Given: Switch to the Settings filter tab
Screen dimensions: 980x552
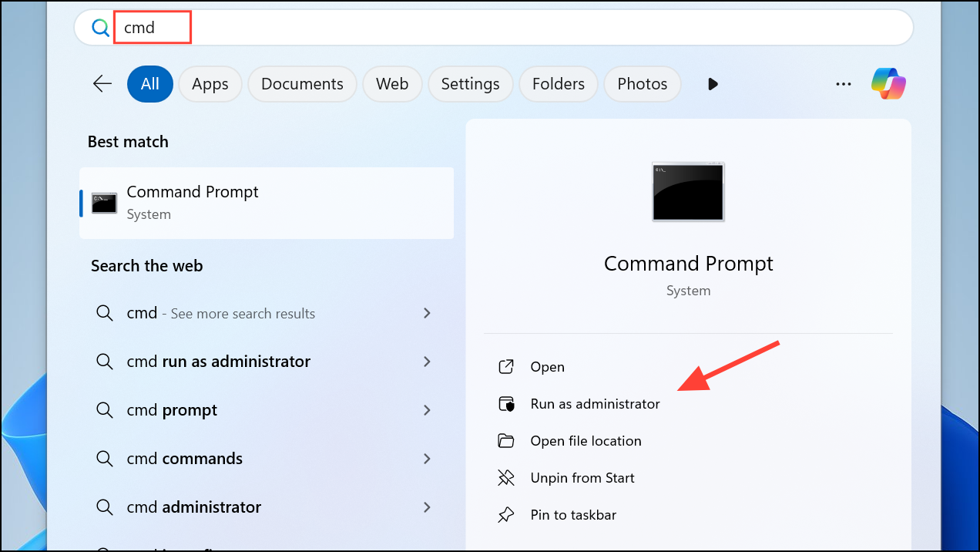Looking at the screenshot, I should click(x=470, y=83).
